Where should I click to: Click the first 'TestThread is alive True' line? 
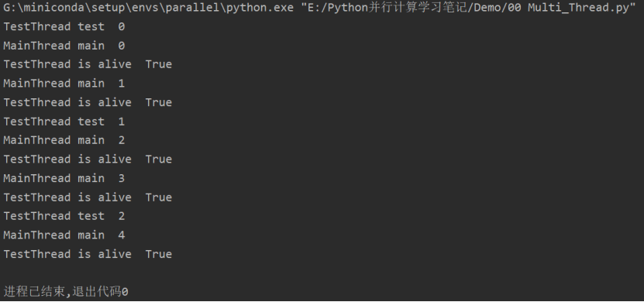[x=88, y=64]
